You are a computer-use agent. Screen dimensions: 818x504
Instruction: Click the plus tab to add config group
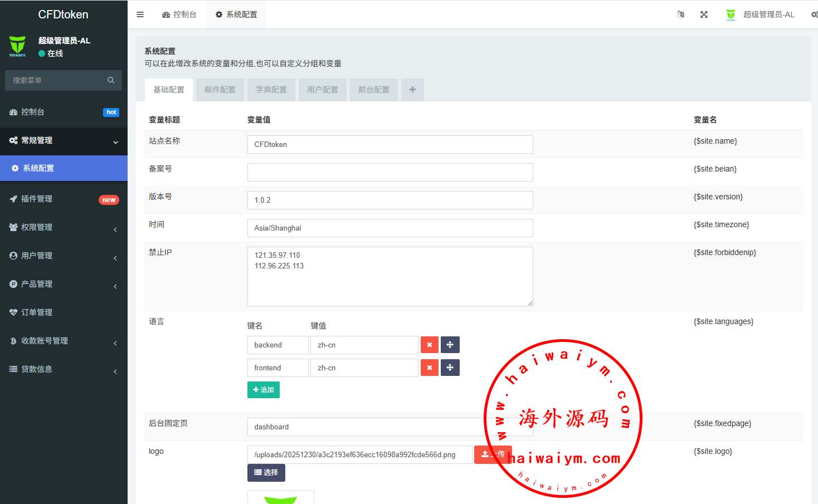[412, 90]
